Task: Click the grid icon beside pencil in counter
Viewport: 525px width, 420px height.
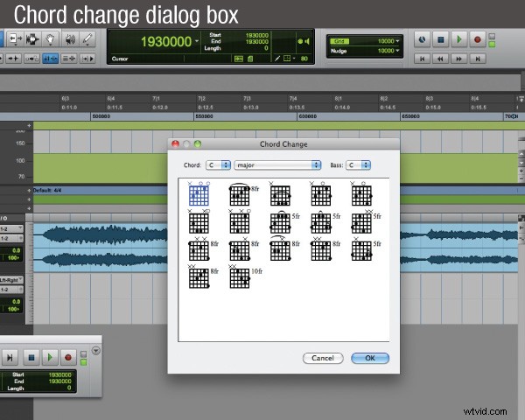Action: point(288,59)
